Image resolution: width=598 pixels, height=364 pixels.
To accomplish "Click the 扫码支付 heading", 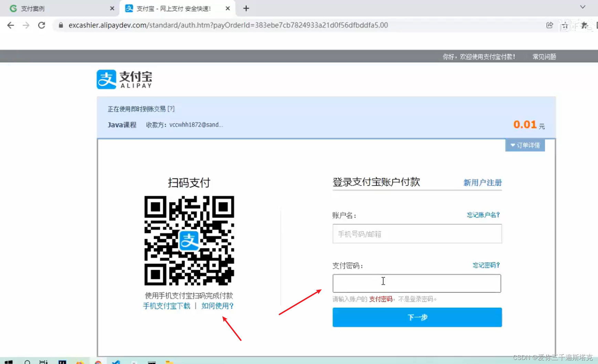I will tap(189, 183).
